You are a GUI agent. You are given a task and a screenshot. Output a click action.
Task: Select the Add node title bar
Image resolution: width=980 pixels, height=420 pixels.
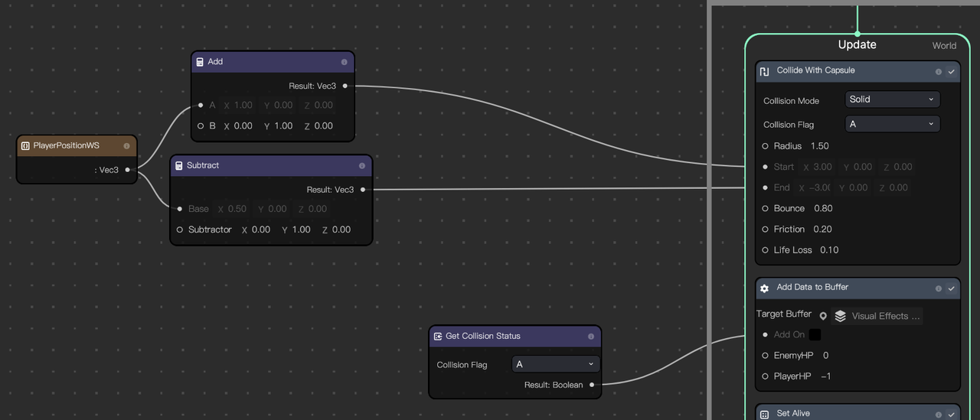(273, 62)
